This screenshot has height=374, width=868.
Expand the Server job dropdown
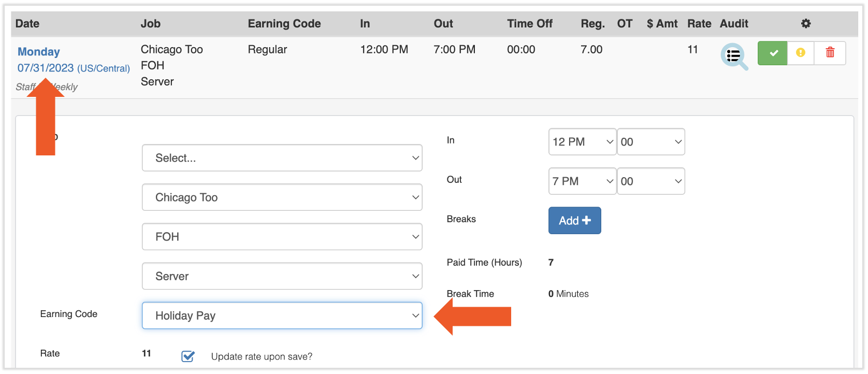point(282,276)
